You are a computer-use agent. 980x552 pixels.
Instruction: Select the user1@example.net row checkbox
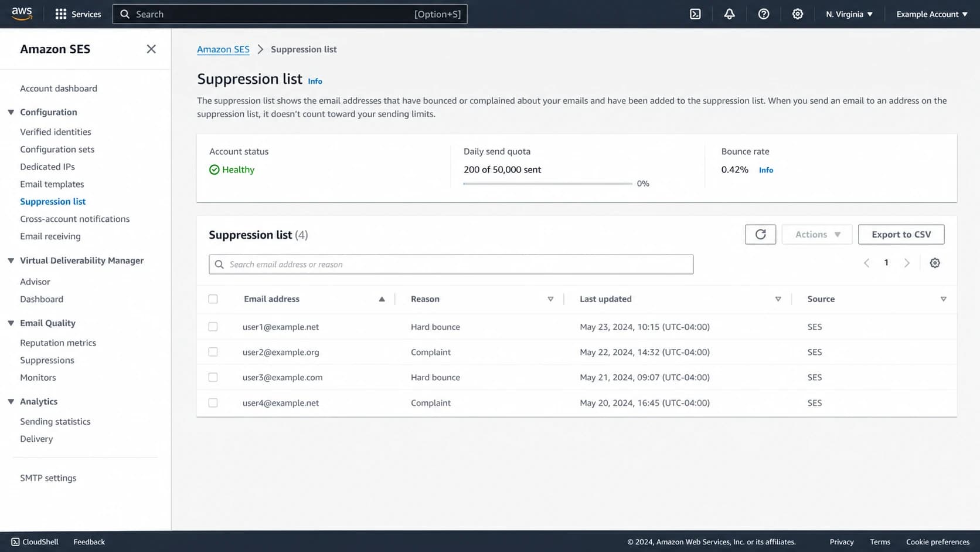213,327
